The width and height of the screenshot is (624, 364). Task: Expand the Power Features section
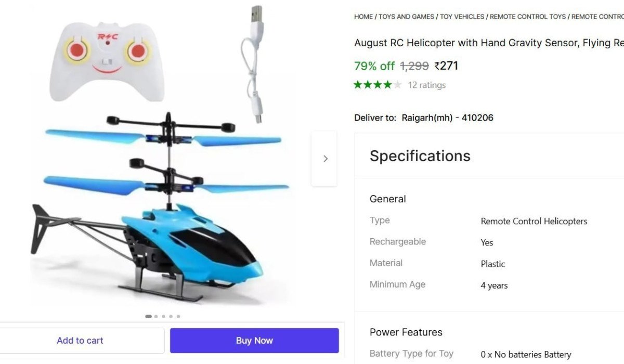coord(406,332)
